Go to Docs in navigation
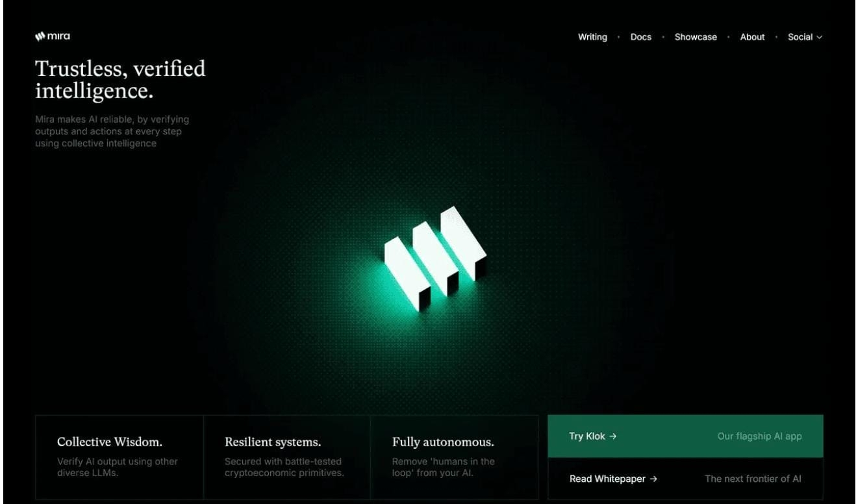This screenshot has height=504, width=856. click(x=640, y=37)
